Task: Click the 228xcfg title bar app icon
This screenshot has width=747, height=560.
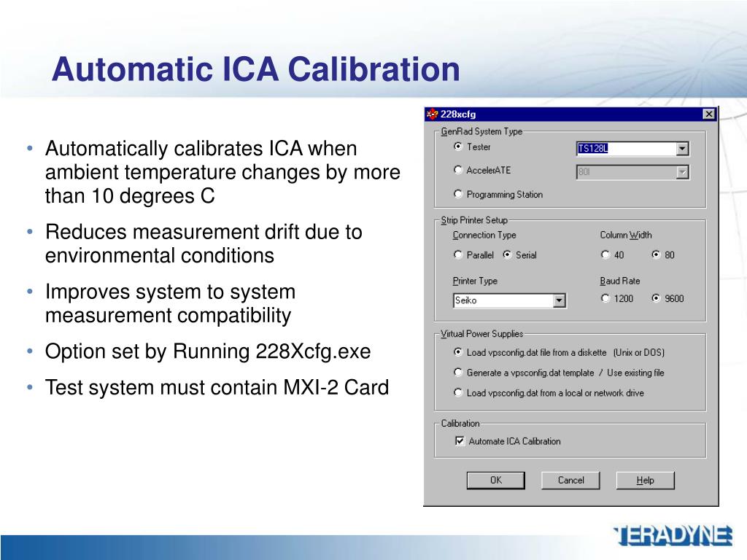Action: click(432, 114)
